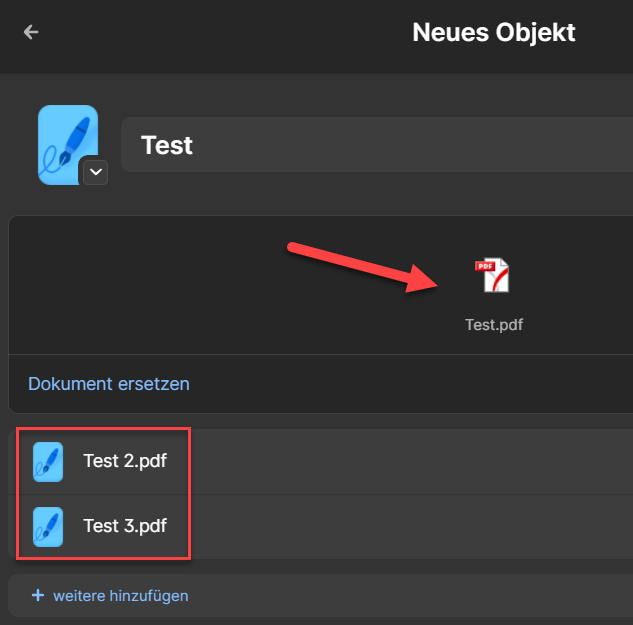Click the Test 3.pdf signature icon
Screen dimensions: 633x625
[48, 526]
